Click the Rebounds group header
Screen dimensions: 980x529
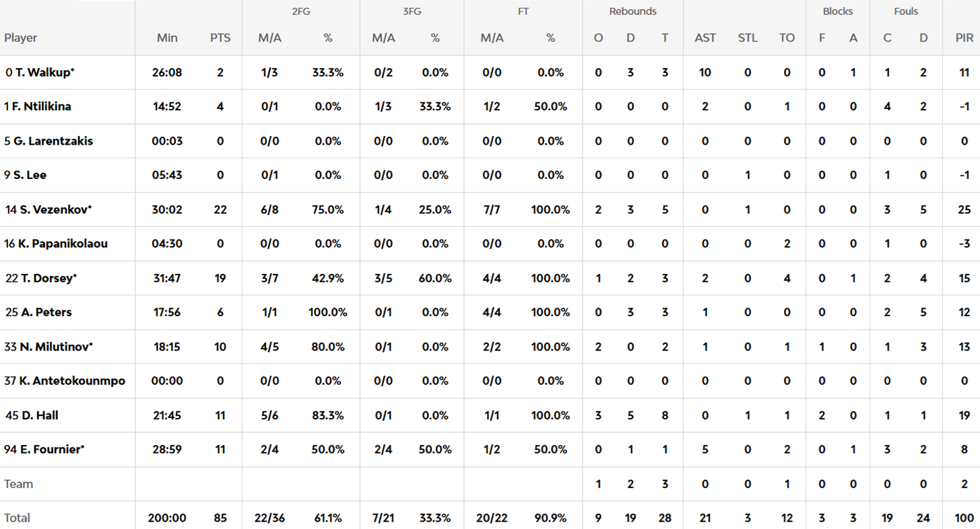(x=632, y=11)
